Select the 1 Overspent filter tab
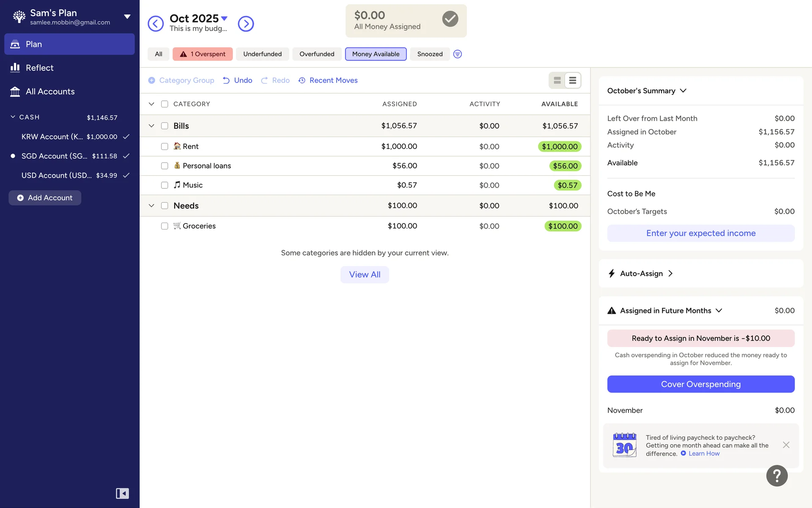812x508 pixels. (x=203, y=54)
